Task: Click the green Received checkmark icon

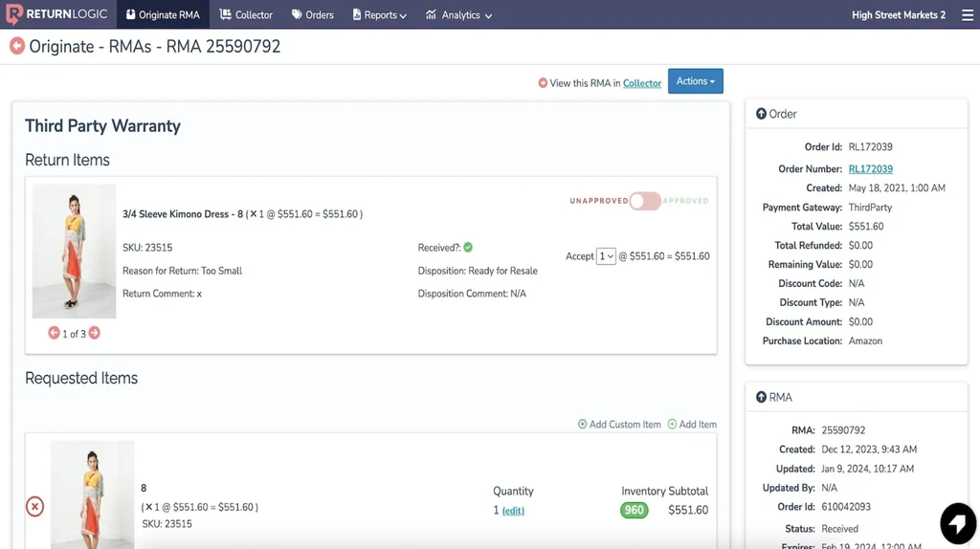Action: (x=468, y=248)
